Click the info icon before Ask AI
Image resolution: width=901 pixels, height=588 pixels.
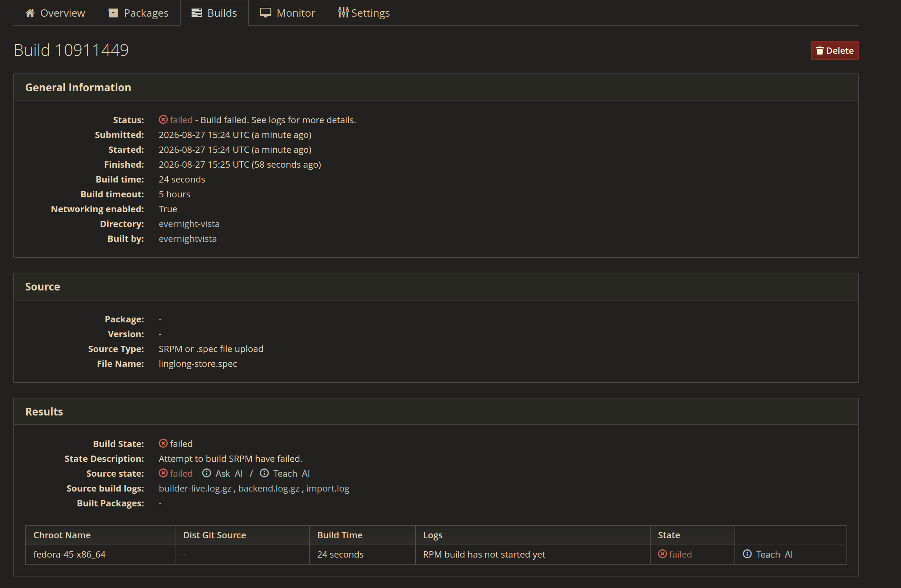[207, 473]
